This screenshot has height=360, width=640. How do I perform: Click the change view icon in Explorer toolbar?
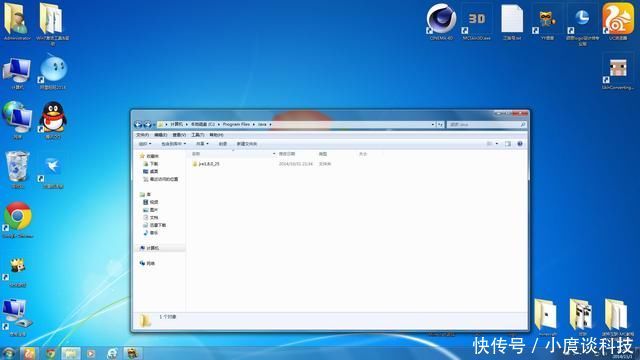click(489, 144)
